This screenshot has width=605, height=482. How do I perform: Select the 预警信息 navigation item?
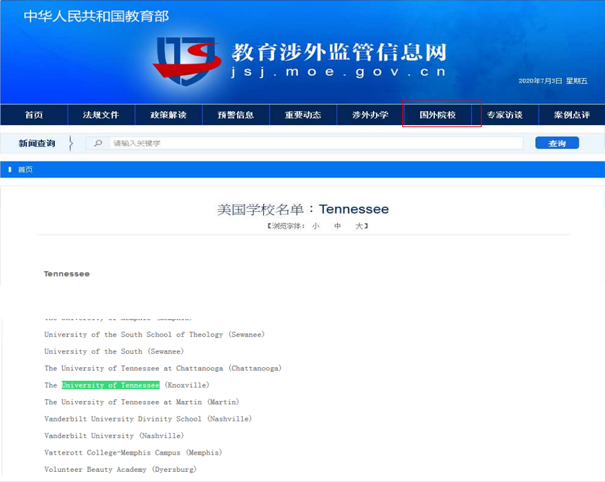(x=236, y=115)
